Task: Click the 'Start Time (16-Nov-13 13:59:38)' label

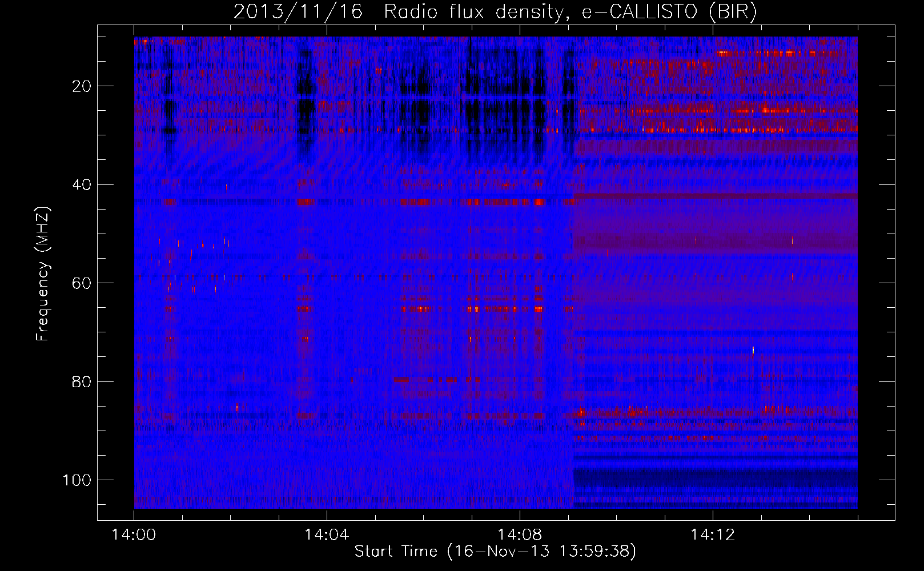Action: pyautogui.click(x=495, y=552)
